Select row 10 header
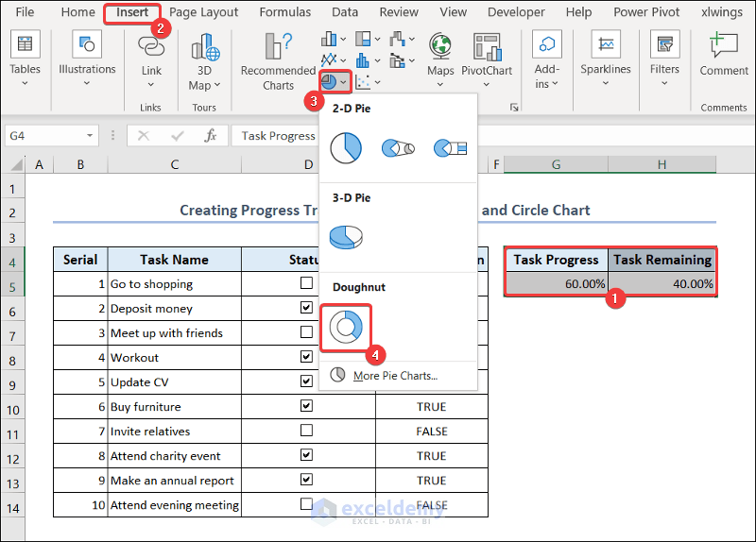 (13, 410)
